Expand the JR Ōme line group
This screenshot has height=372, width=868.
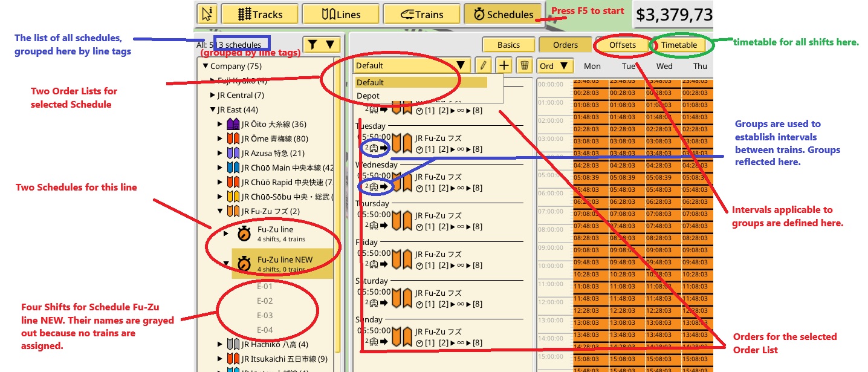coord(220,139)
